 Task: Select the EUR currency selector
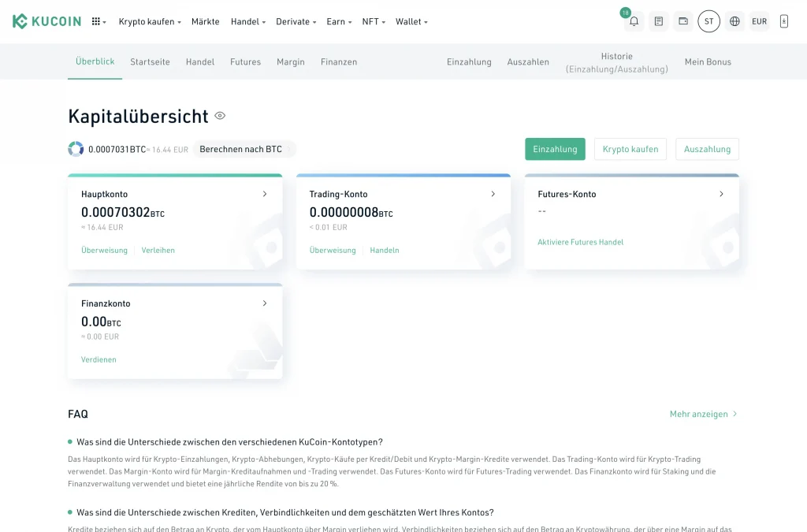point(759,21)
